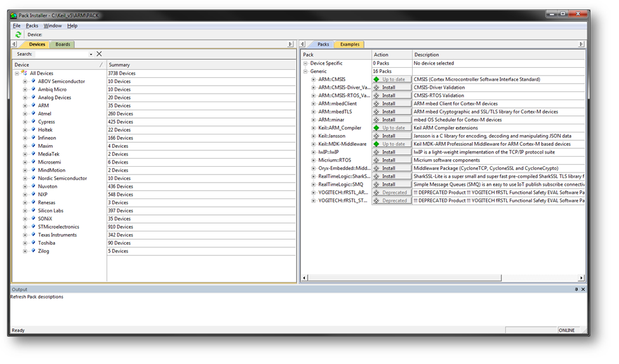Install the Oryx-Embedded Middleware pack

(x=392, y=169)
